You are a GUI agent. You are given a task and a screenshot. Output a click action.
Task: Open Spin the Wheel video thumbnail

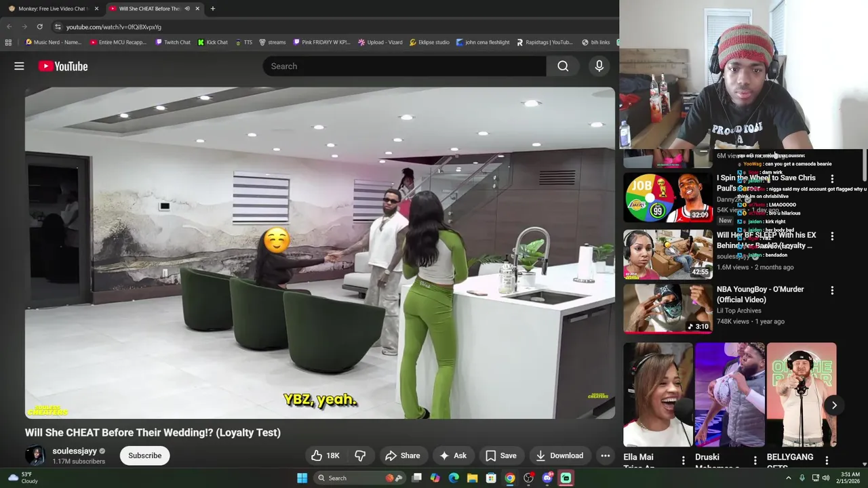coord(668,198)
